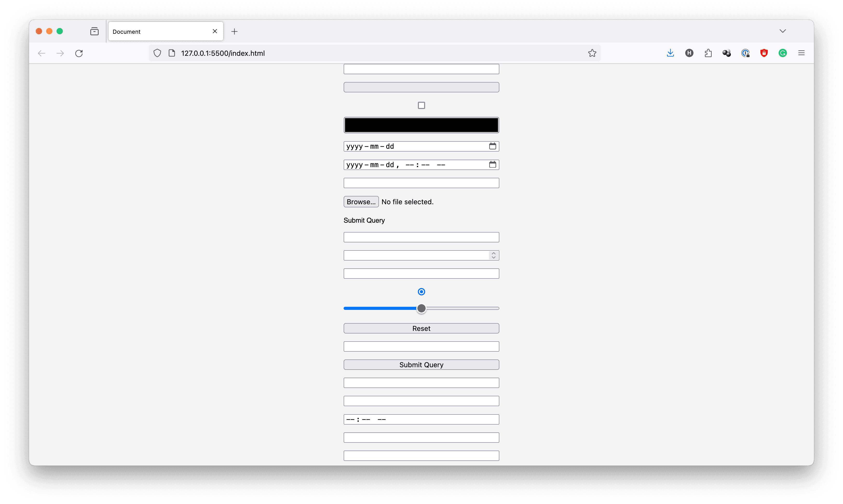The width and height of the screenshot is (843, 504).
Task: Click the Grammarly extension icon
Action: 783,53
